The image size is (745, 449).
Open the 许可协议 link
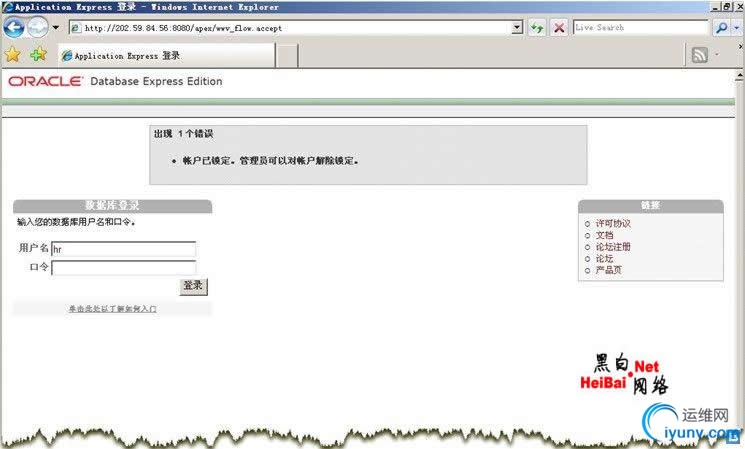[613, 223]
